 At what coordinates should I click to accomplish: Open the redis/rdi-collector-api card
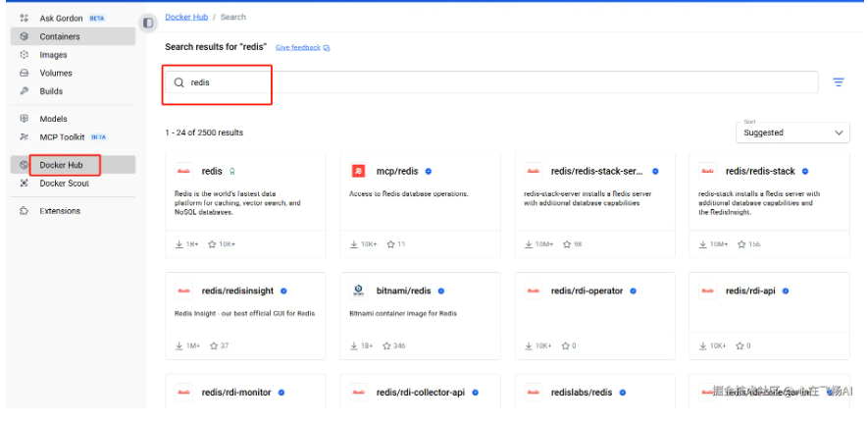420,392
